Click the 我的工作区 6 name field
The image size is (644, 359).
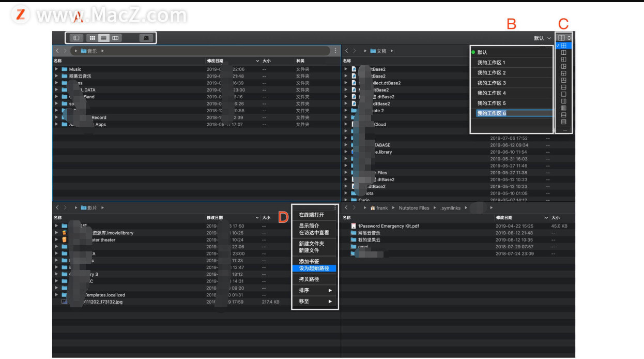coord(514,113)
